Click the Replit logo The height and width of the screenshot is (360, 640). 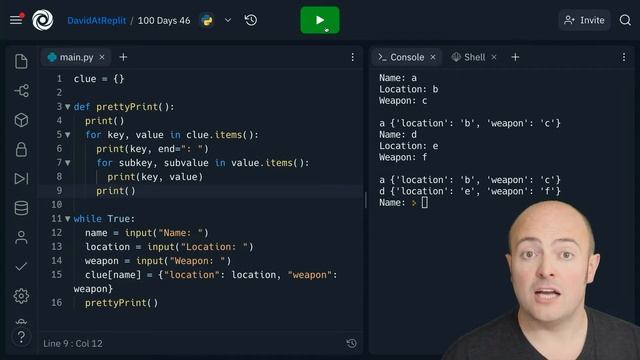tap(43, 20)
